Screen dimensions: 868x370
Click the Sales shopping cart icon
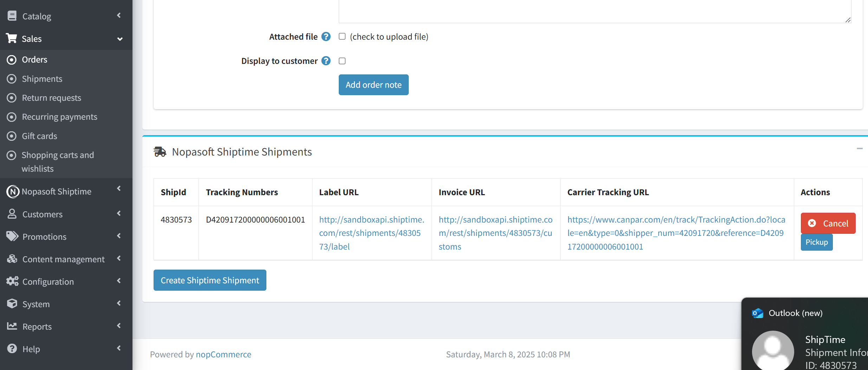tap(12, 38)
